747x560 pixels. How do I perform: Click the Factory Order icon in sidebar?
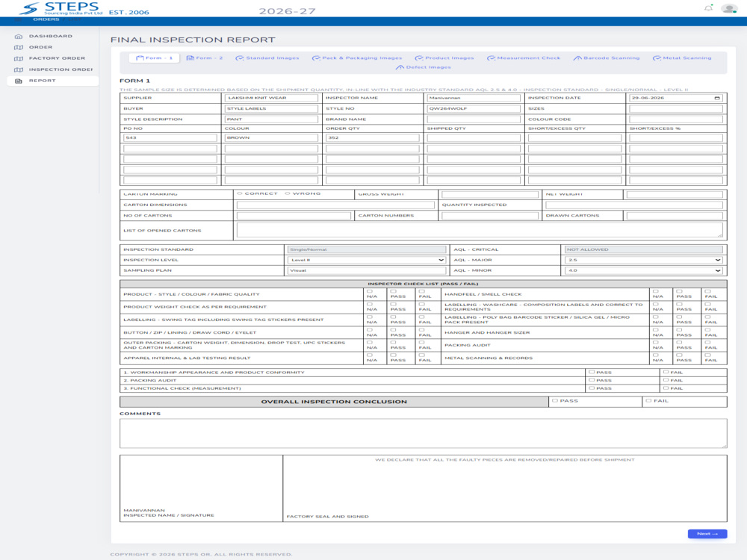[19, 58]
